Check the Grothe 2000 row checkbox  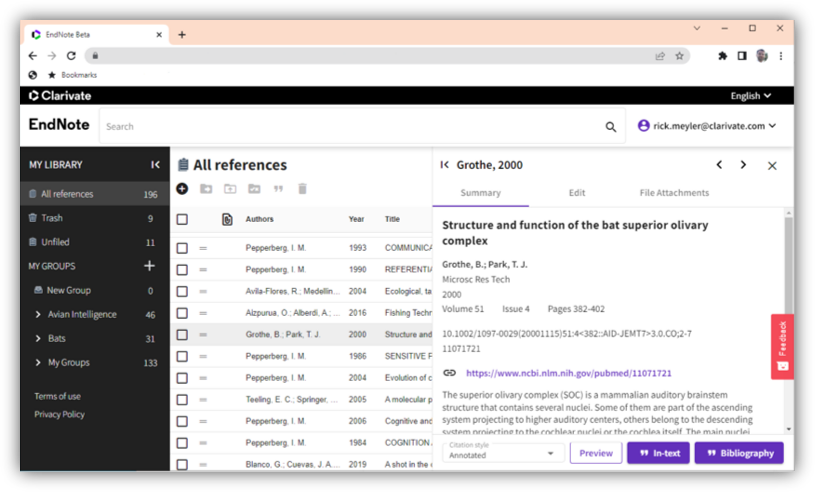182,335
